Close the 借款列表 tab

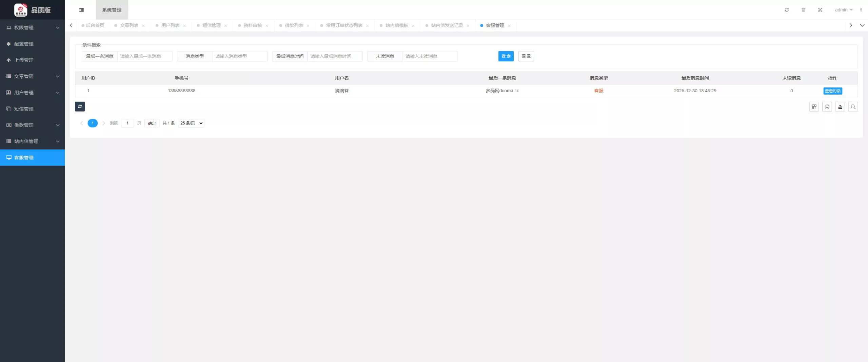[308, 26]
